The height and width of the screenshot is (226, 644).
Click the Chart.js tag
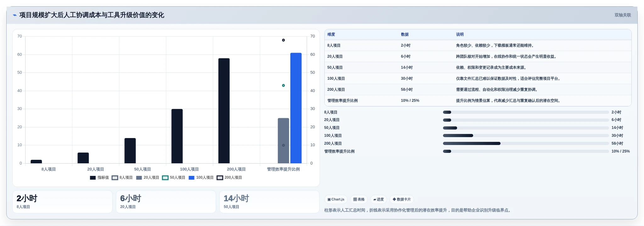point(336,200)
